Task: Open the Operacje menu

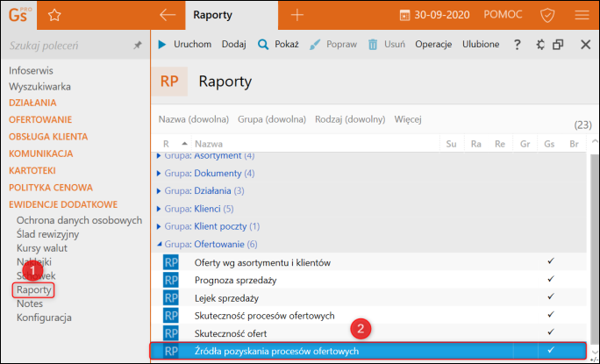Action: [x=432, y=45]
